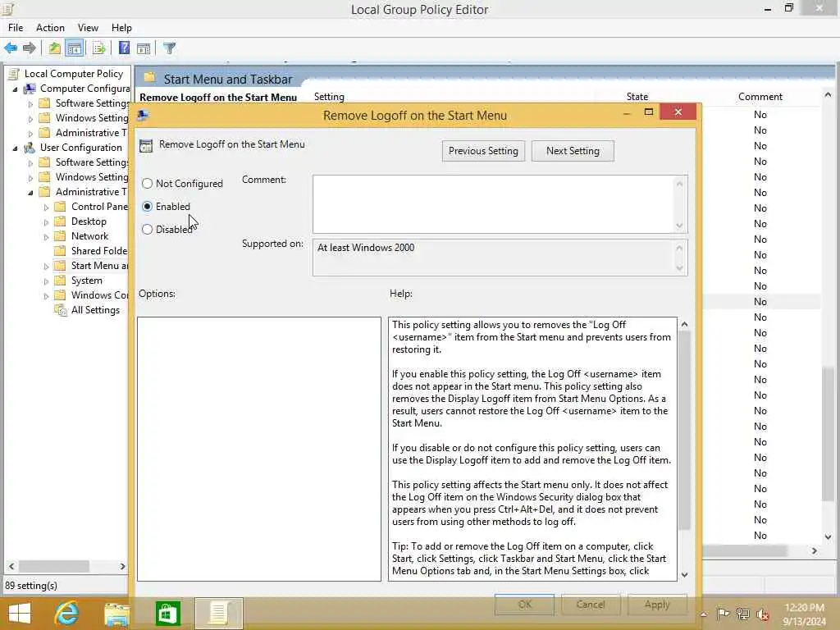Image resolution: width=840 pixels, height=630 pixels.
Task: Collapse the User Configuration node
Action: 15,148
